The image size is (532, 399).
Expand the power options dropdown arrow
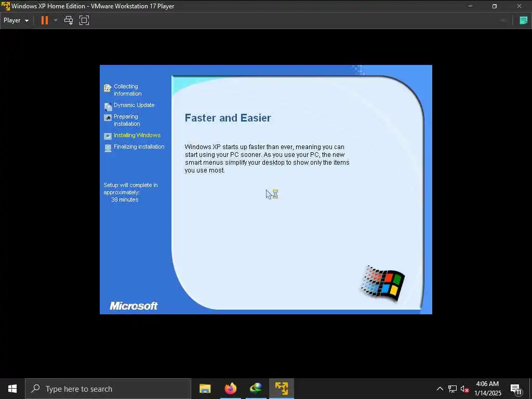pyautogui.click(x=56, y=20)
